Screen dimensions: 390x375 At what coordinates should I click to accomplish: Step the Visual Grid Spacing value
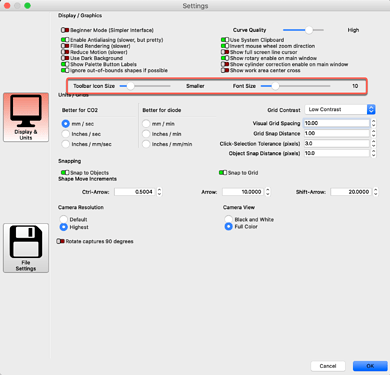(373, 123)
